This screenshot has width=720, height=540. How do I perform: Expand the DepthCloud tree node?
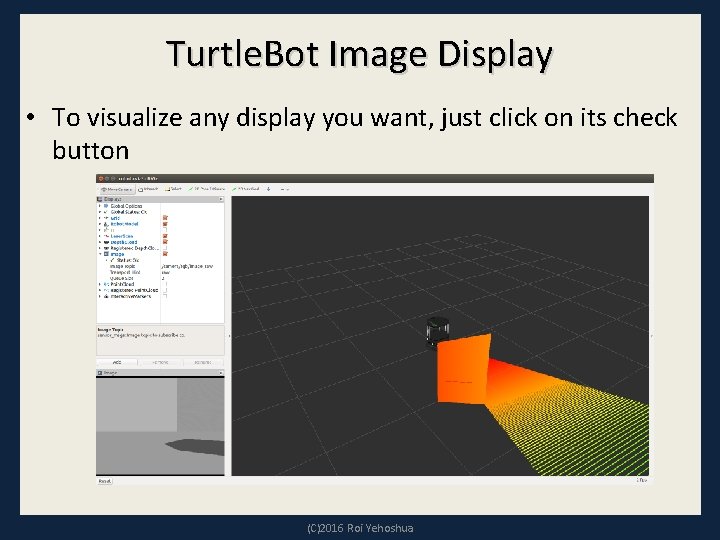coord(100,242)
